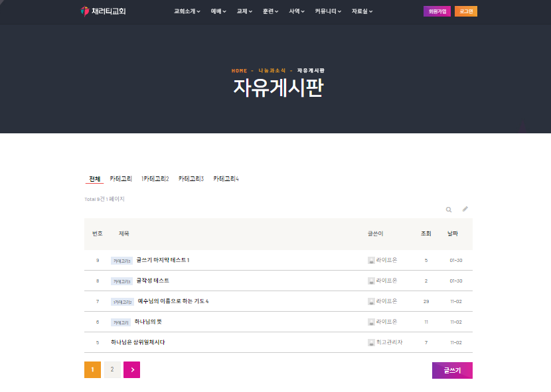The image size is (551, 392).
Task: Open the board search icon
Action: pyautogui.click(x=449, y=208)
